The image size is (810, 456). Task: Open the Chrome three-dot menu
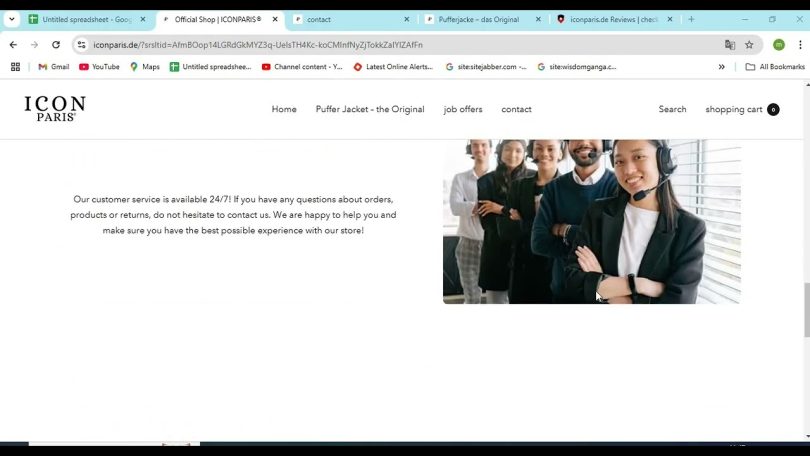800,45
